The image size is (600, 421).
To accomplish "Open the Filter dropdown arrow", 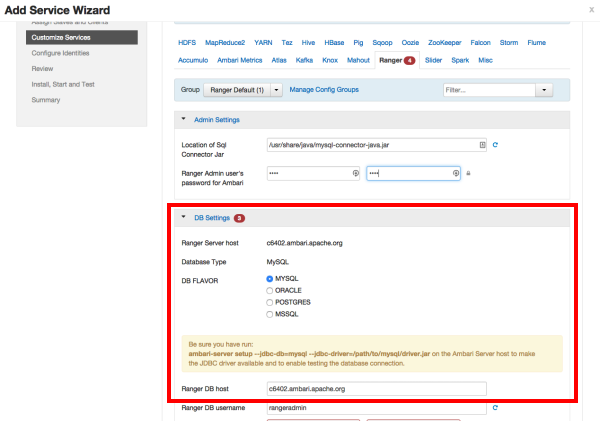I will 545,90.
